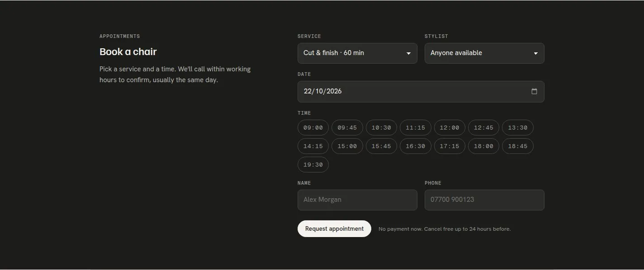Click the STYLIST field label
Viewport: 644px width, 270px height.
coord(436,36)
